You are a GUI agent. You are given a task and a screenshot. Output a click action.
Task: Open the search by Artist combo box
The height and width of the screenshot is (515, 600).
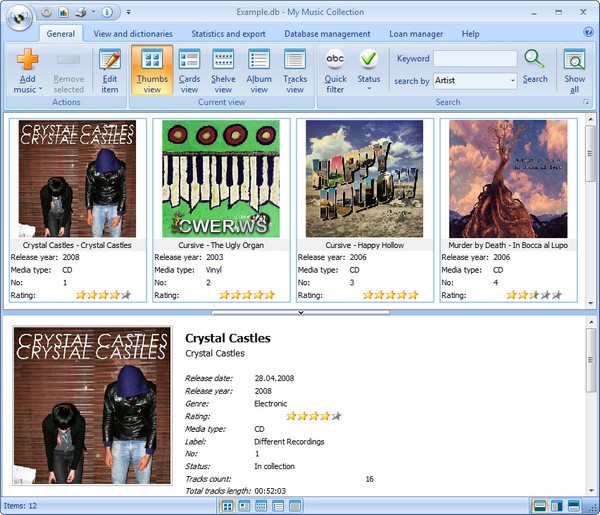(x=475, y=81)
